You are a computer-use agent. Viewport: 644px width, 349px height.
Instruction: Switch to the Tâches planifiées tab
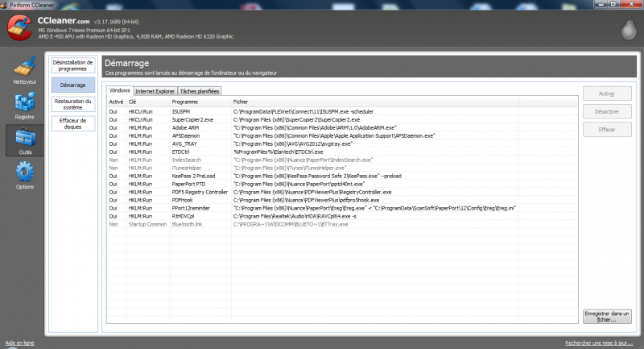[x=199, y=90]
